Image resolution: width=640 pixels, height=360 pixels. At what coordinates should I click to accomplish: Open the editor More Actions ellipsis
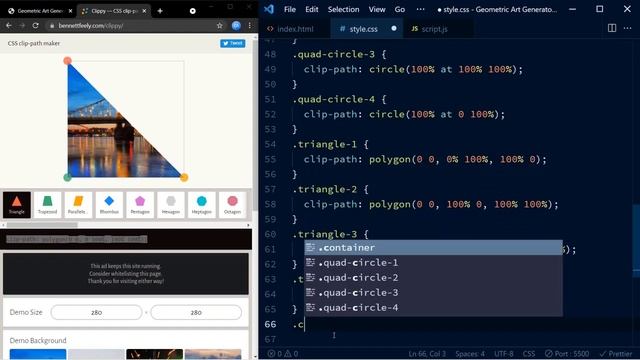point(627,28)
